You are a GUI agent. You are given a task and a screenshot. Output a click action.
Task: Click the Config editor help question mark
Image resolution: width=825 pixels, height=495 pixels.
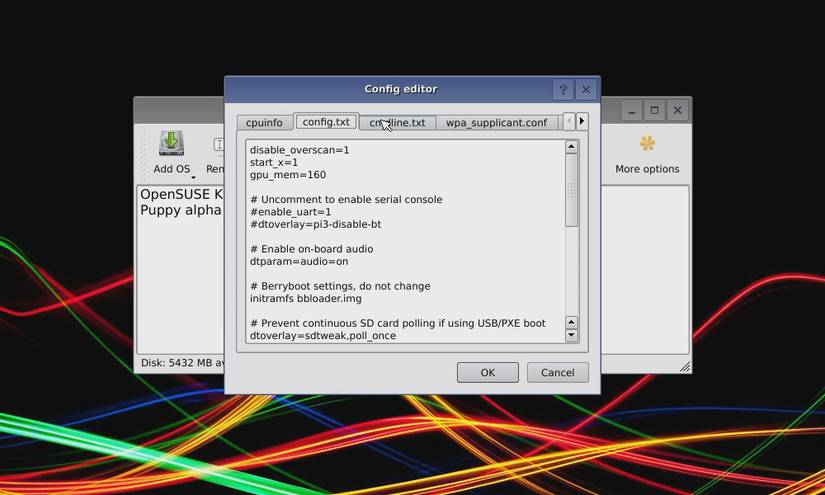coord(562,90)
